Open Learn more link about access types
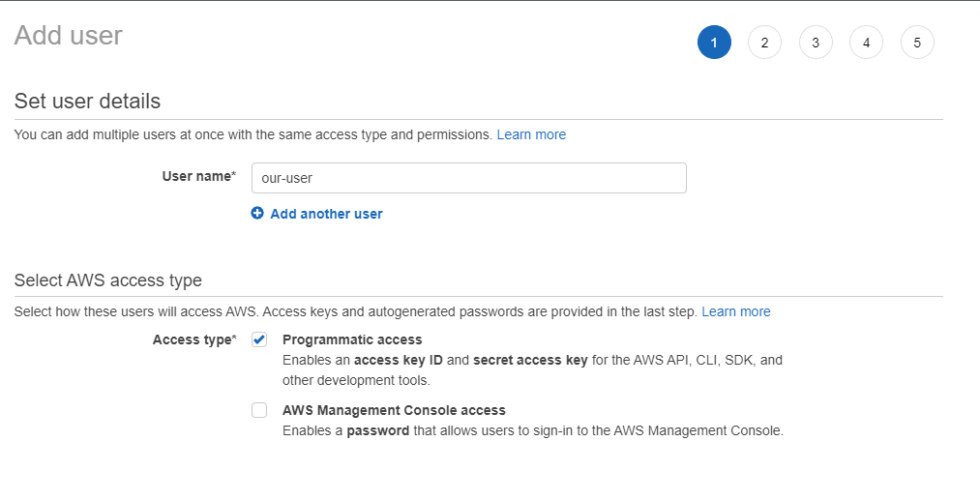Viewport: 980px width, 501px height. (x=736, y=311)
